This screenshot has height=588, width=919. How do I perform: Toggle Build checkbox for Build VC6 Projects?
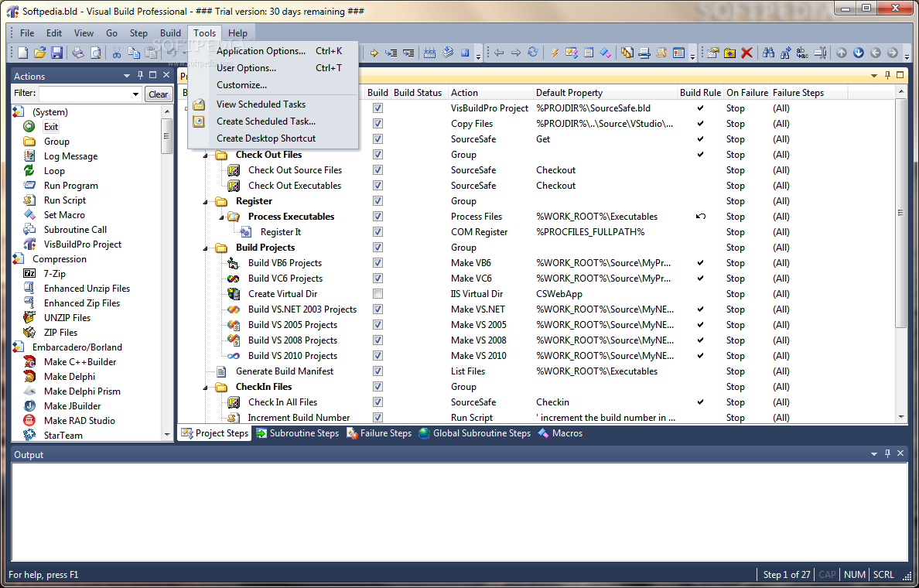coord(378,279)
